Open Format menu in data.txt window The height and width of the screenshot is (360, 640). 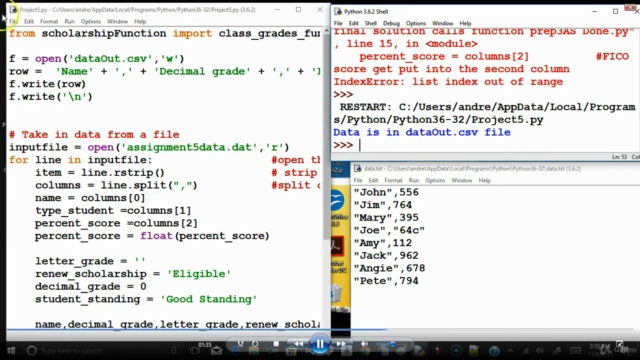coord(393,180)
